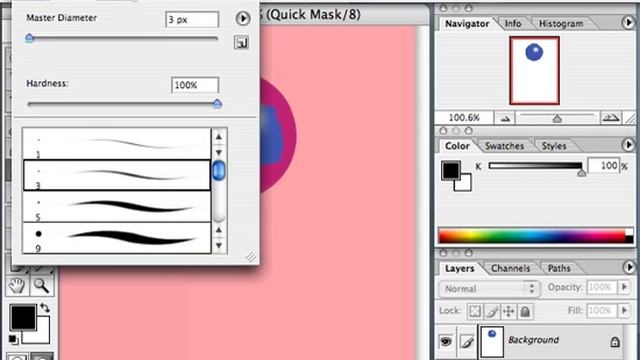Viewport: 640px width, 360px height.
Task: Click the Master Diameter slider handle
Action: coord(29,38)
